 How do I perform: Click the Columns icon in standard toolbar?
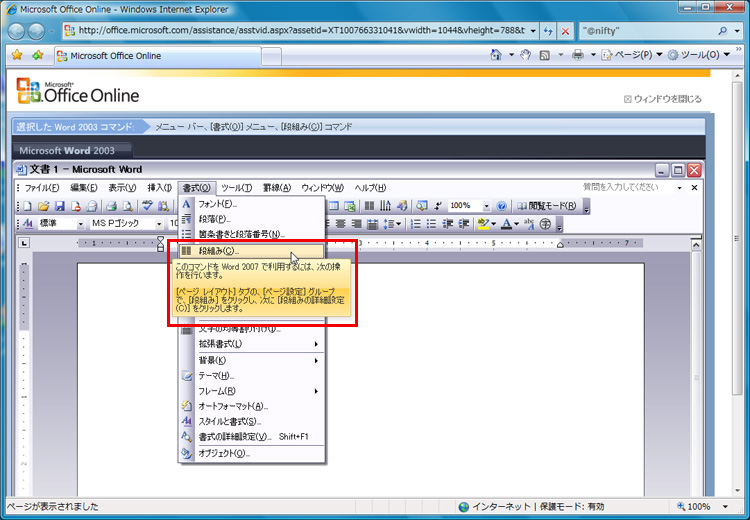[x=369, y=206]
